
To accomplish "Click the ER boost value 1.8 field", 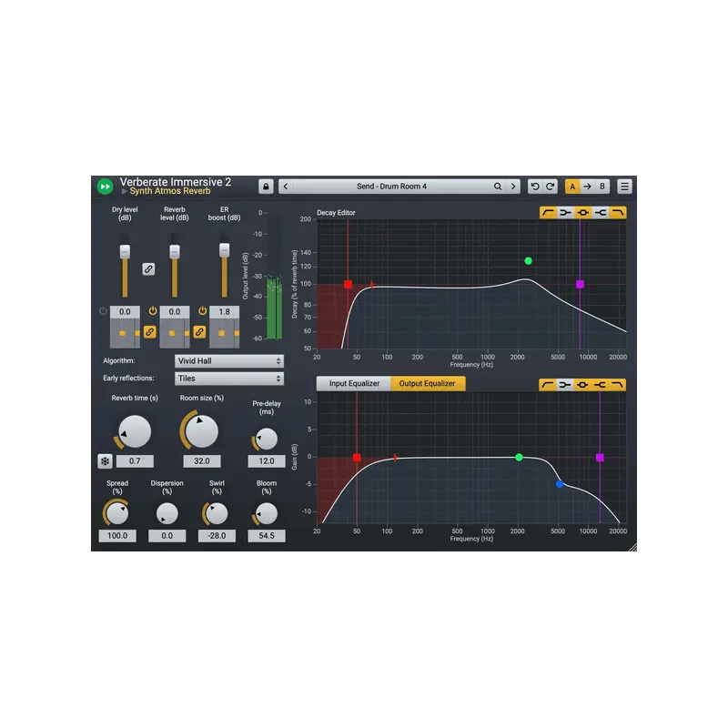I will [224, 312].
